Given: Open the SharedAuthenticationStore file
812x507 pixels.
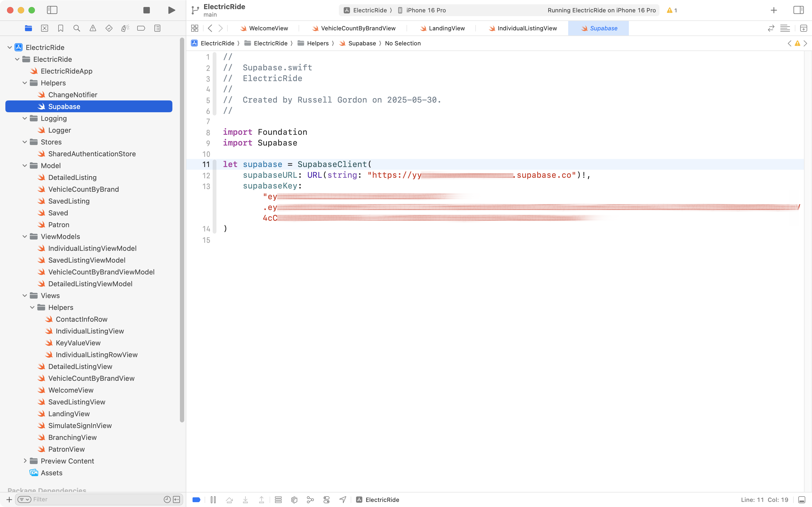Looking at the screenshot, I should pyautogui.click(x=92, y=154).
